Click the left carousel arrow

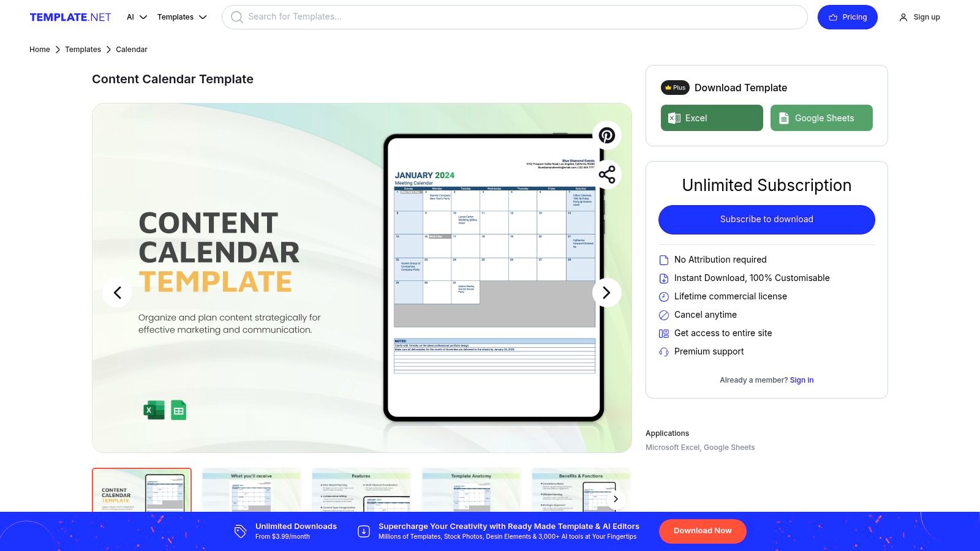pyautogui.click(x=117, y=293)
